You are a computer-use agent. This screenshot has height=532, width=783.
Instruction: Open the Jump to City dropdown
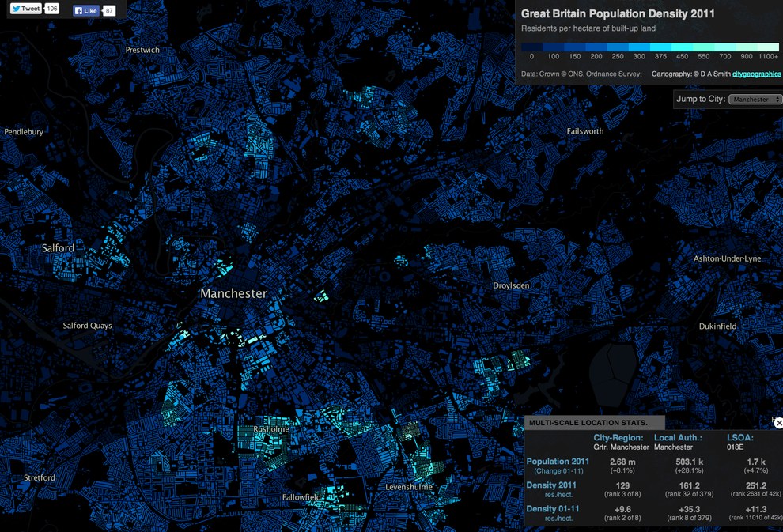[x=754, y=100]
